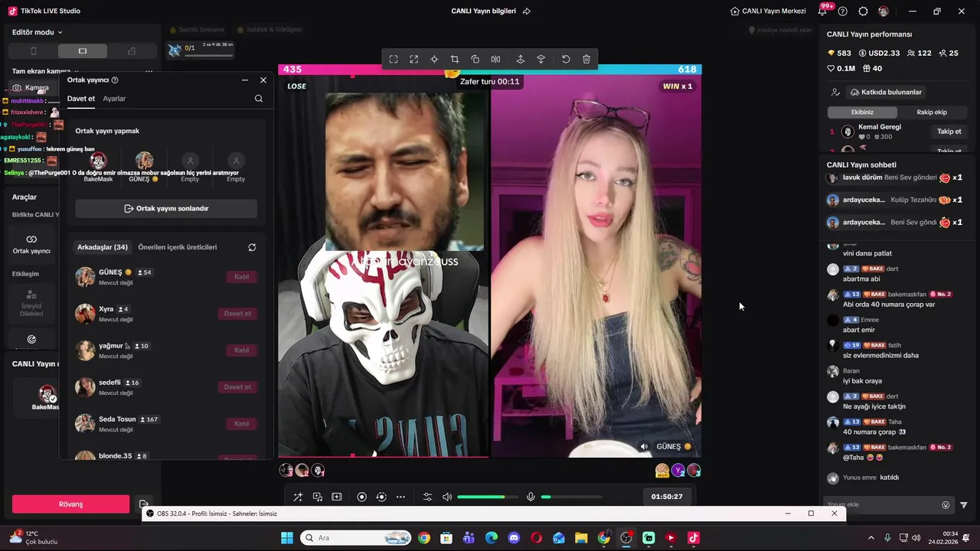
Task: Click the reset rotate arrow icon
Action: pyautogui.click(x=566, y=60)
